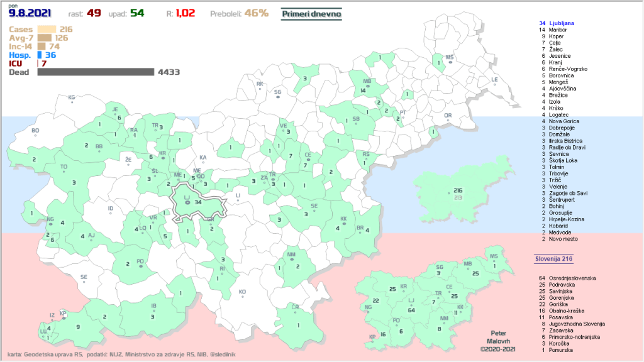Image resolution: width=644 pixels, height=362 pixels.
Task: Click the KG map marker
Action: (x=72, y=98)
